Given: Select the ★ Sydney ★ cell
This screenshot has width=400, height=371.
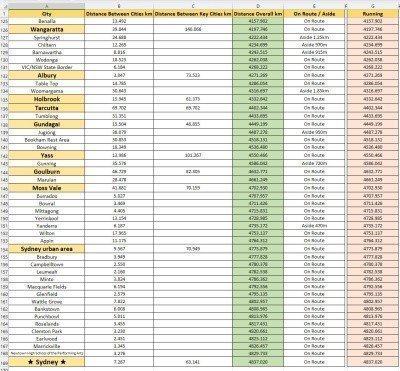Looking at the screenshot, I should pos(47,362).
